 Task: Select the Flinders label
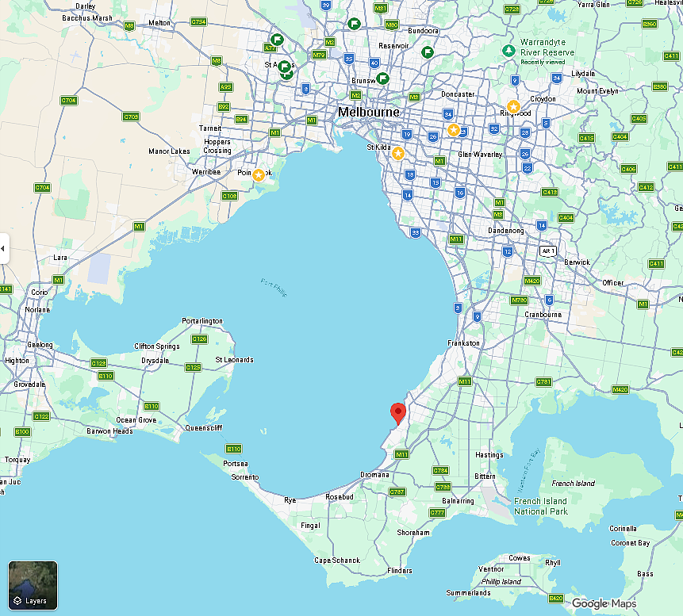tap(400, 571)
